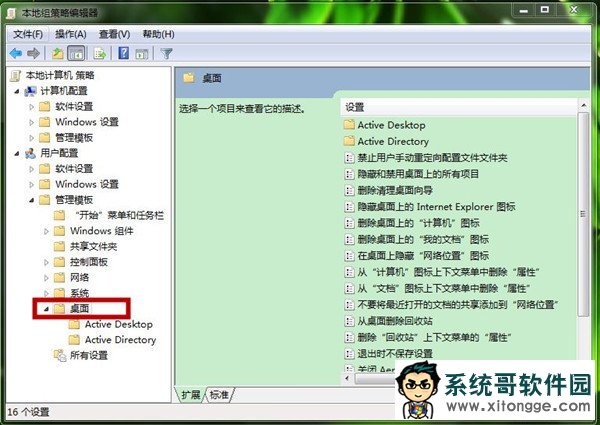Toggle the show/hide console tree icon
The image size is (600, 425).
tap(76, 54)
